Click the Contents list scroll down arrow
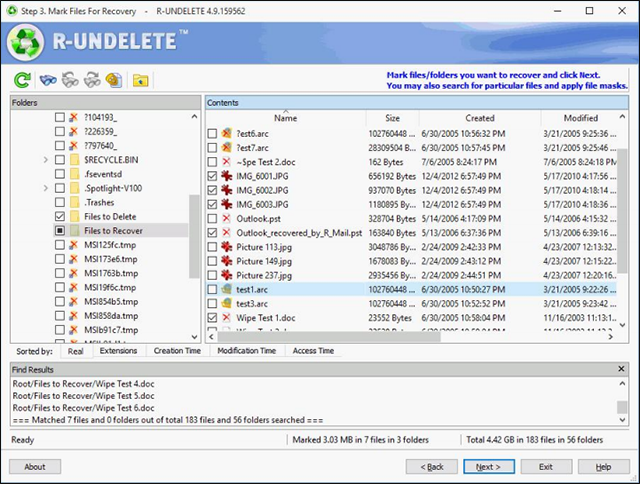 pyautogui.click(x=622, y=325)
